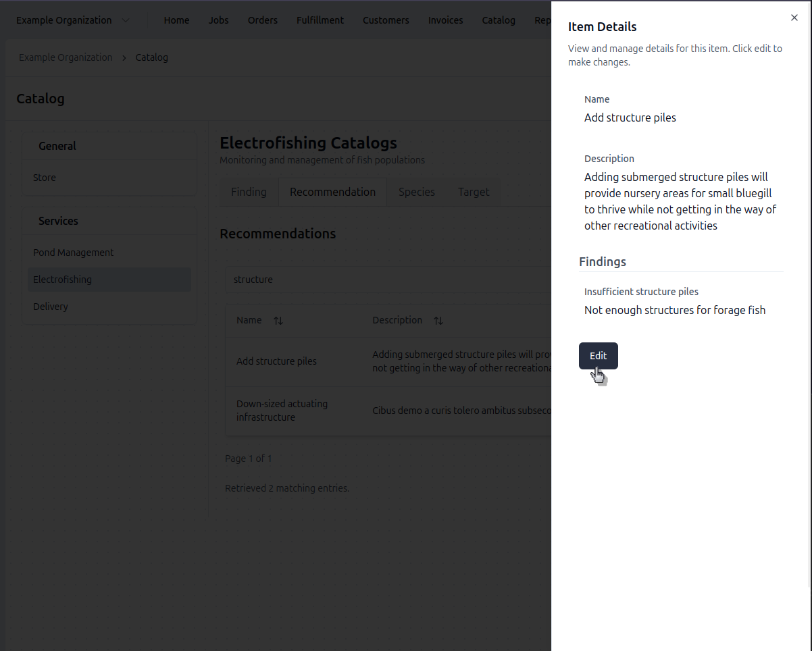Viewport: 812px width, 651px height.
Task: Click Example Organization breadcrumb link
Action: [66, 57]
